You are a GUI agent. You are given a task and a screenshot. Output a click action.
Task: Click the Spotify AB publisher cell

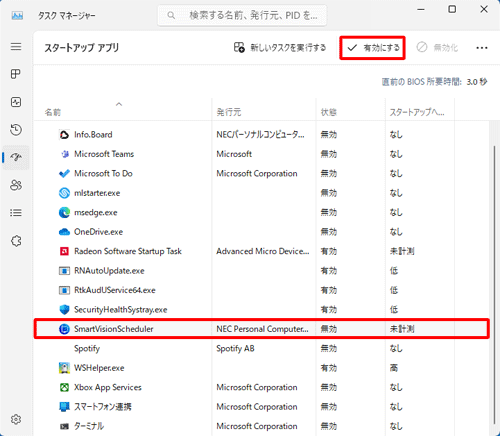(x=235, y=349)
